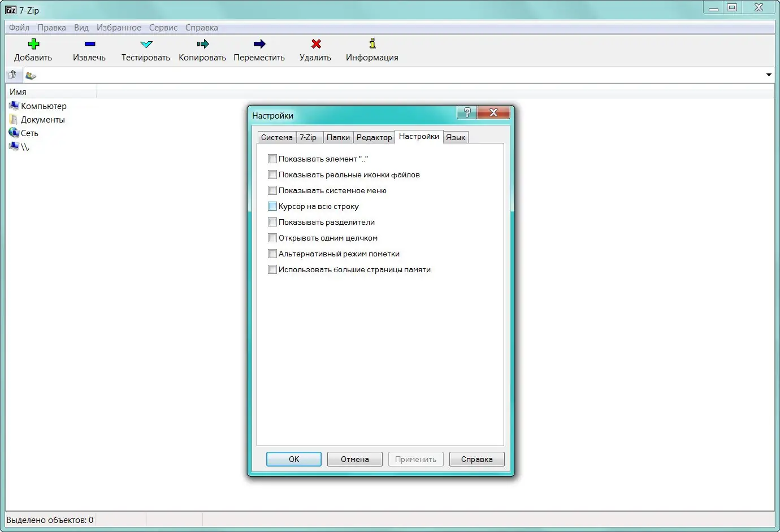Enable Открывать одним щелчком option
Viewport: 780px width, 532px height.
[272, 238]
